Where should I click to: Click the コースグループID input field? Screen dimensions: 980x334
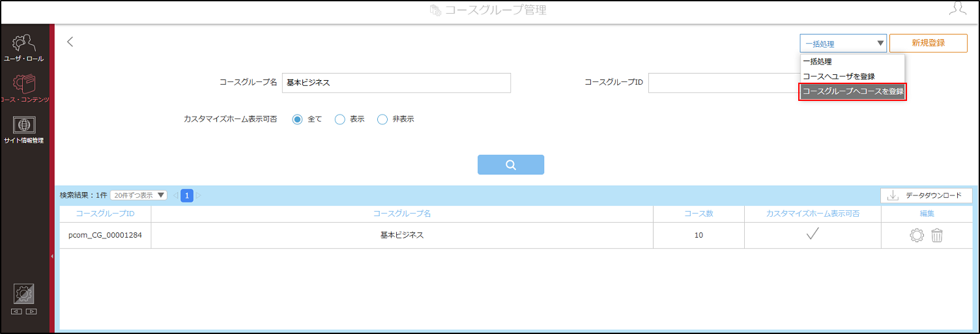click(723, 83)
